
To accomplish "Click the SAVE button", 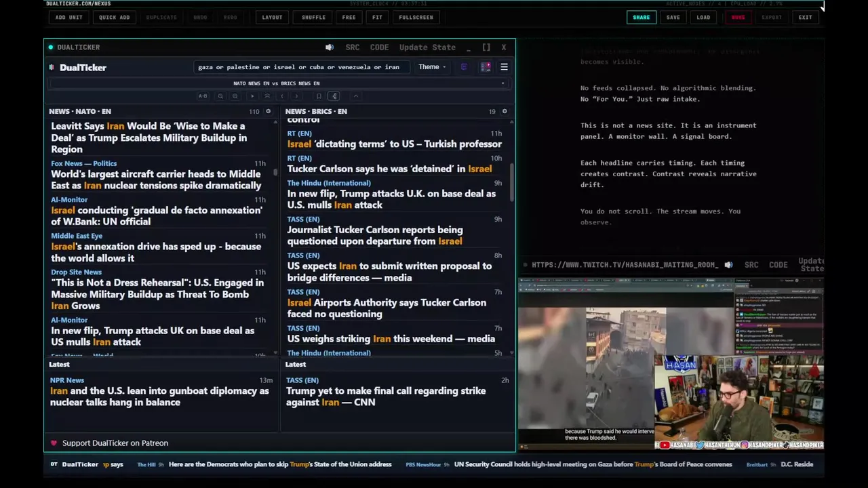I will click(x=673, y=18).
